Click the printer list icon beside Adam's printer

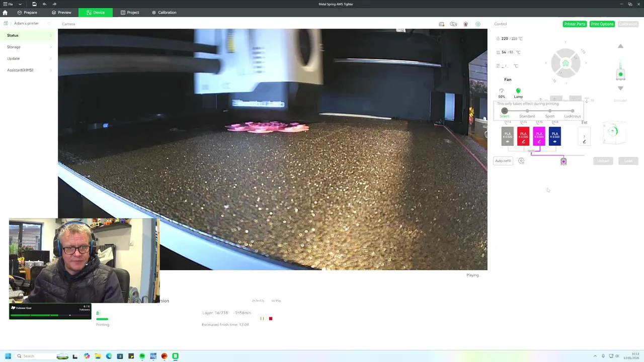(6, 24)
